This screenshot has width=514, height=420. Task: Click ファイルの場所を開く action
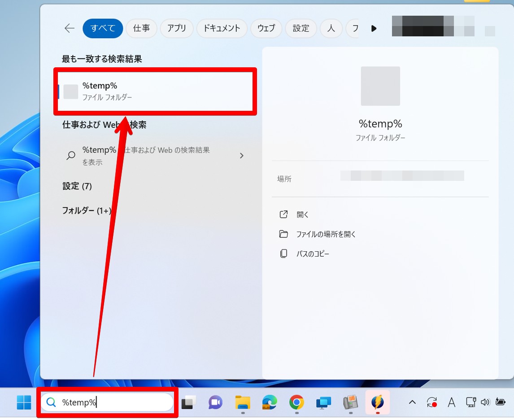pyautogui.click(x=326, y=234)
